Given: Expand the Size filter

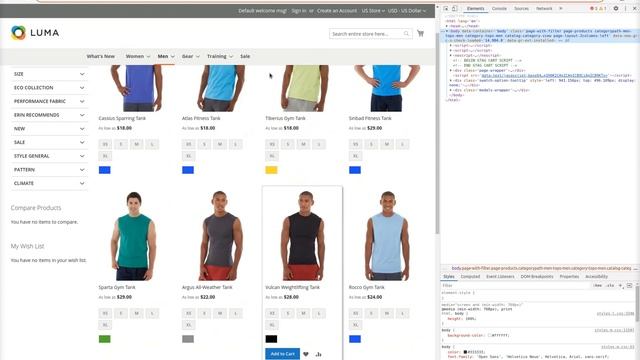Looking at the screenshot, I should pos(49,74).
